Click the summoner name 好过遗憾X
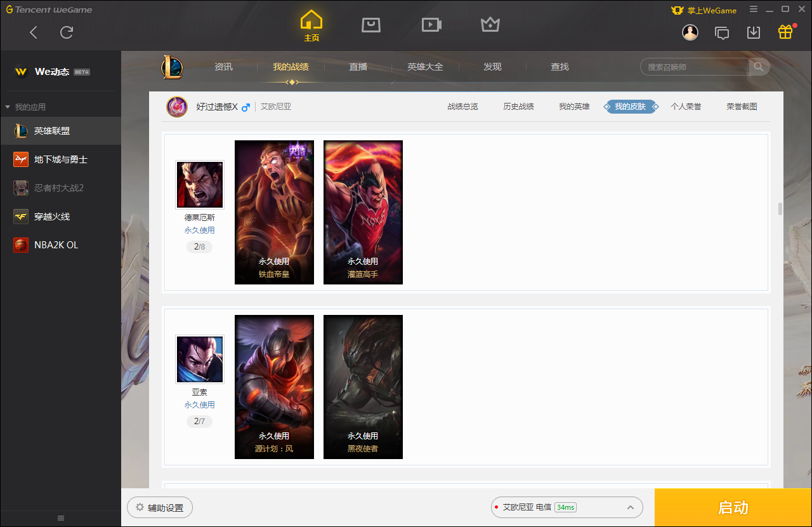Screen dimensions: 812x527 pos(217,107)
